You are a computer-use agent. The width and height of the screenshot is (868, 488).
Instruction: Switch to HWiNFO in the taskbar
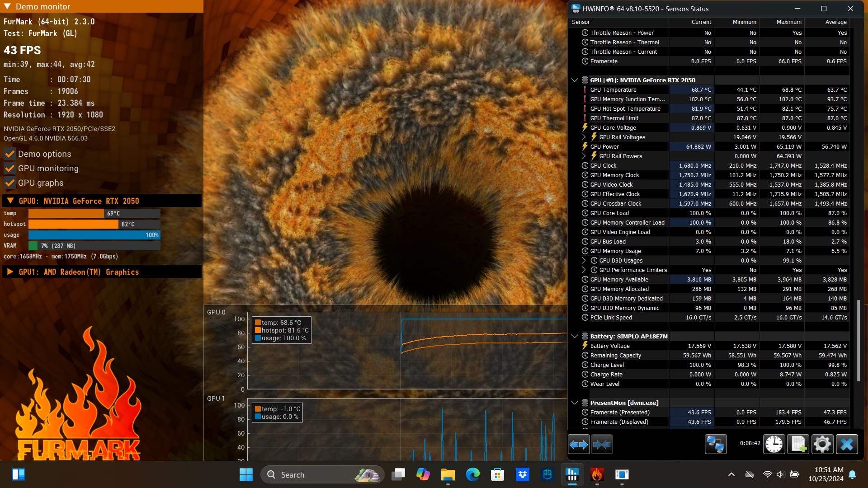[572, 474]
